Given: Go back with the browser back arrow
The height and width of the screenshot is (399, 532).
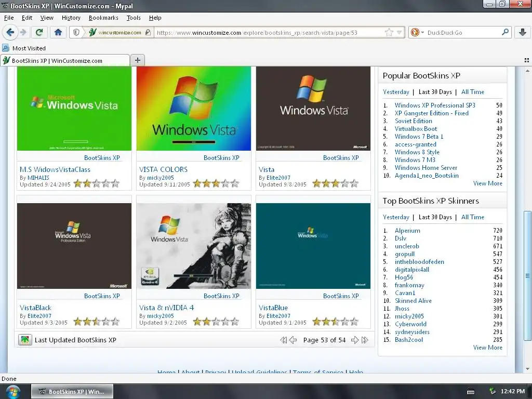Looking at the screenshot, I should tap(10, 32).
